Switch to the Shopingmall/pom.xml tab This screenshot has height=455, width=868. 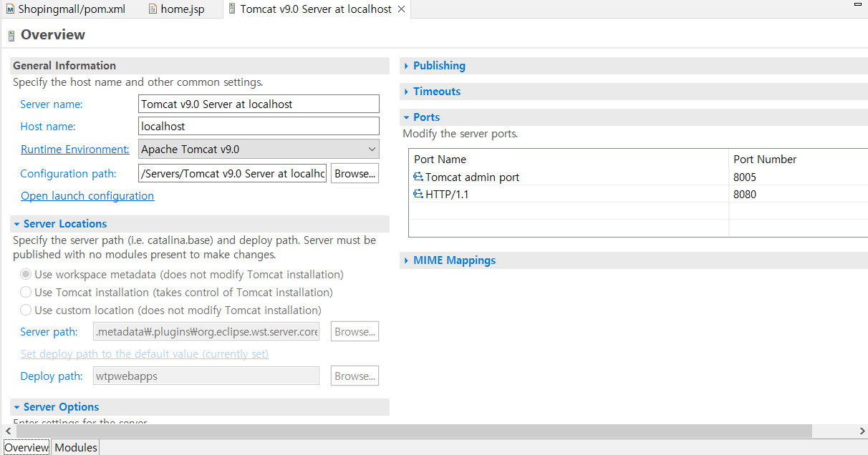[66, 9]
